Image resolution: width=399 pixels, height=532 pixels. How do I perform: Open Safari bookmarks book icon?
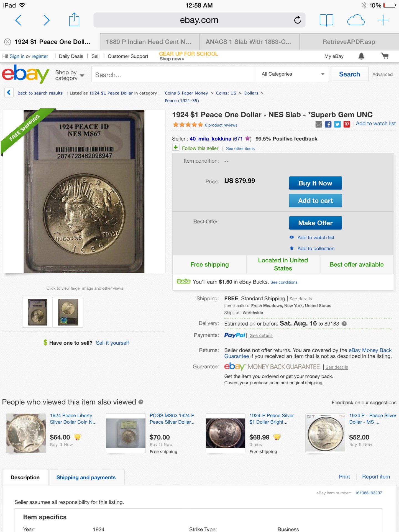click(x=326, y=20)
